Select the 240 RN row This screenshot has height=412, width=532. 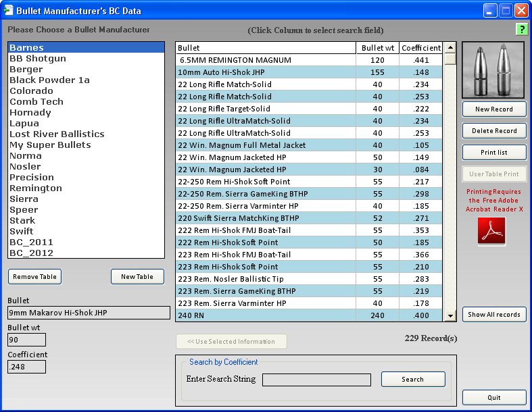[x=309, y=315]
